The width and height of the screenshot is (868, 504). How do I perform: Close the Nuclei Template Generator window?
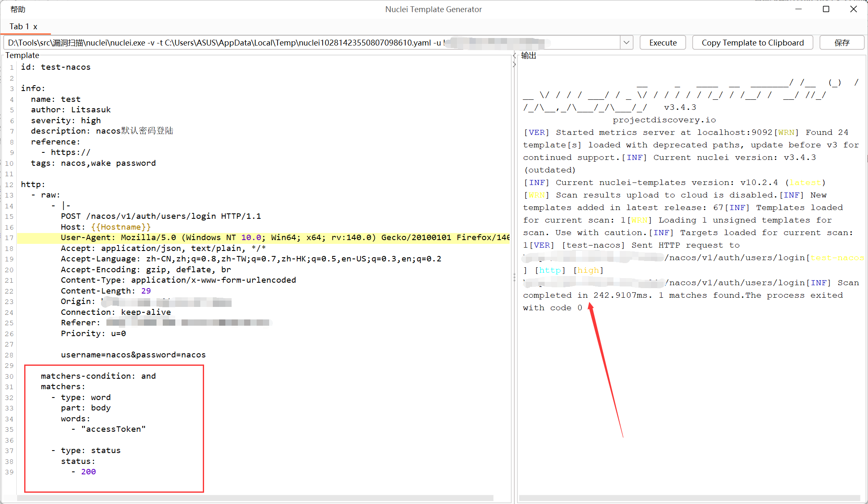pos(853,9)
